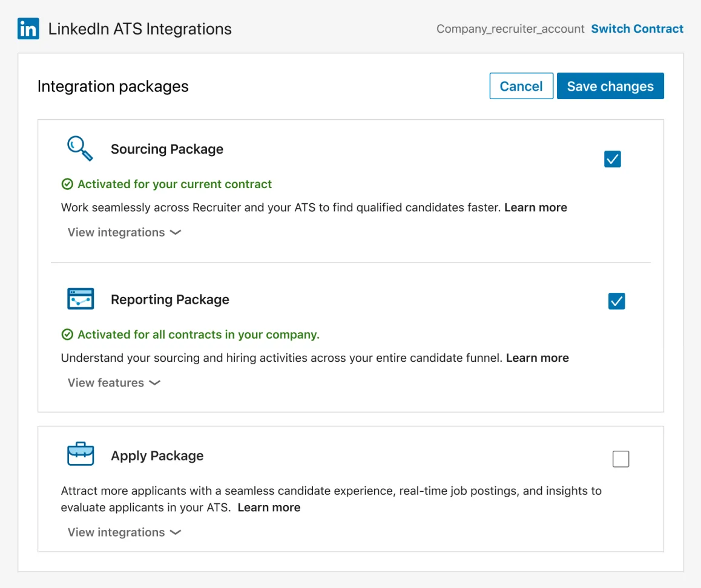
Task: Disable the Reporting Package checkbox
Action: 617,301
